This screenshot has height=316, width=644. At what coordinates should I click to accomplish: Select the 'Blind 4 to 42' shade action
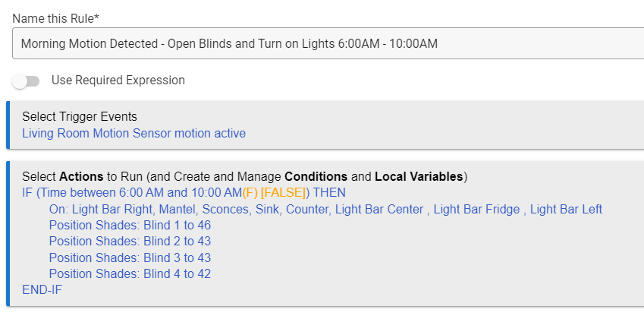coord(130,273)
